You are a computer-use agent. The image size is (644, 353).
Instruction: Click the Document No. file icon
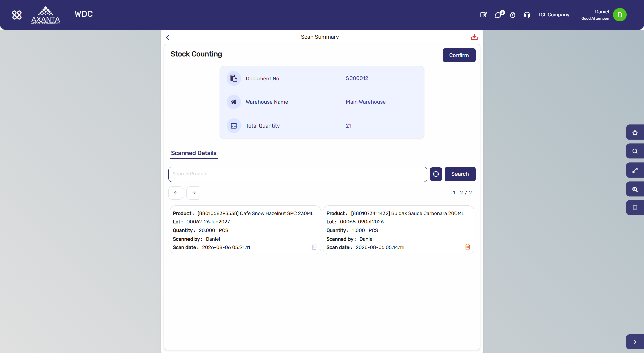point(234,78)
